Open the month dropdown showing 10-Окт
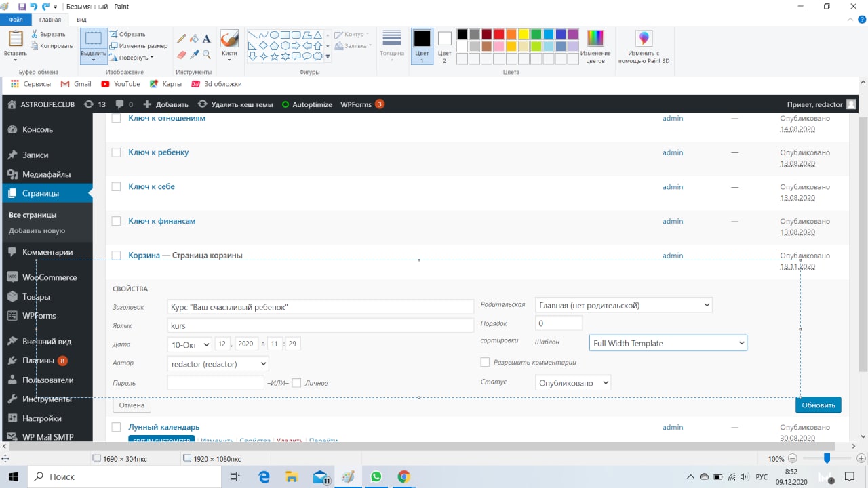This screenshot has width=868, height=488. pos(189,344)
